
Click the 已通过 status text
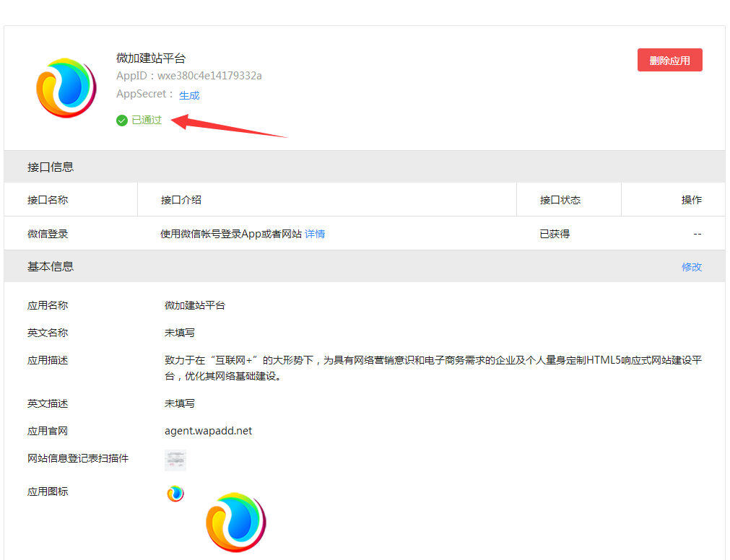pos(147,121)
